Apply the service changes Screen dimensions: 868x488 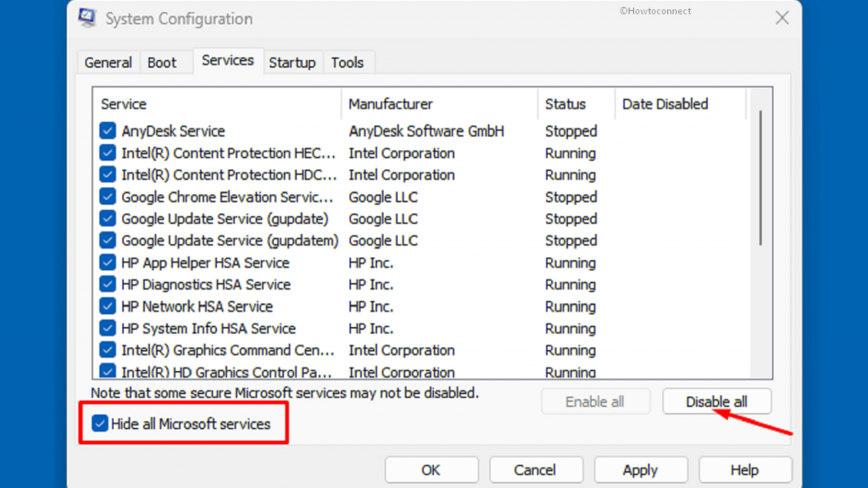coord(641,469)
